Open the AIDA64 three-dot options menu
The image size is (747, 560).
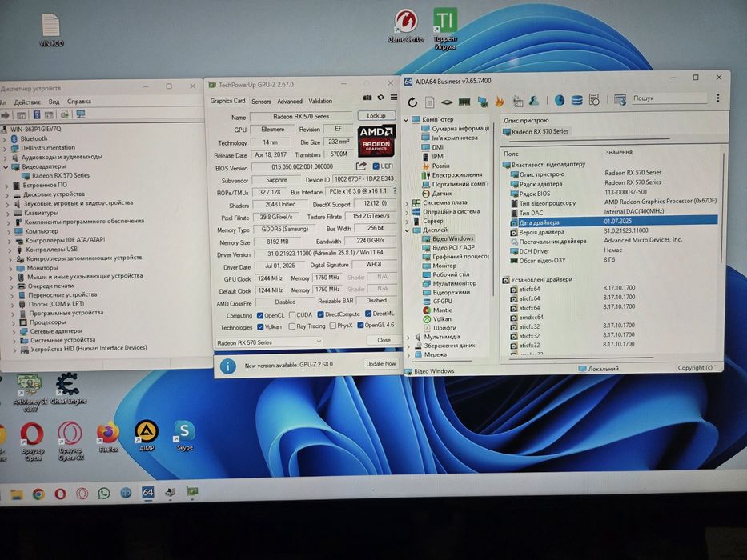718,98
